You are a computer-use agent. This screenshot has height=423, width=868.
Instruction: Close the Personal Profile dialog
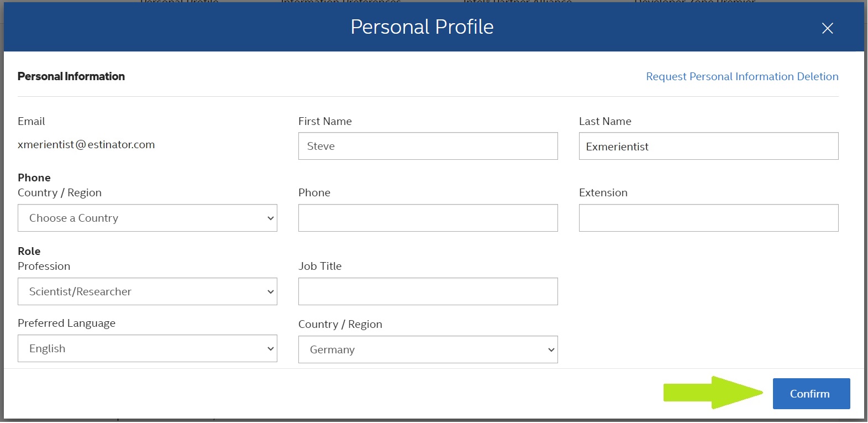(x=827, y=28)
